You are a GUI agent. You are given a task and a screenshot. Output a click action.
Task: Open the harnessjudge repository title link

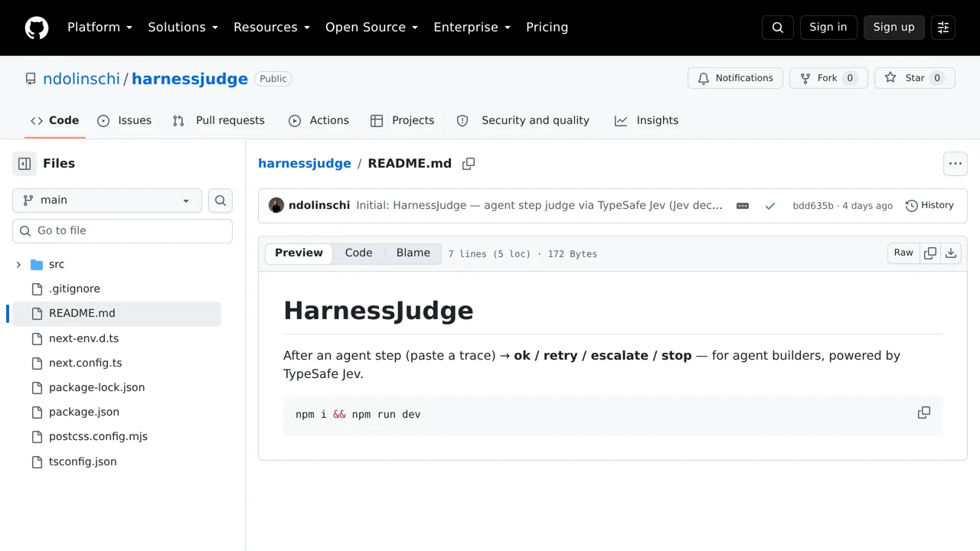(190, 79)
